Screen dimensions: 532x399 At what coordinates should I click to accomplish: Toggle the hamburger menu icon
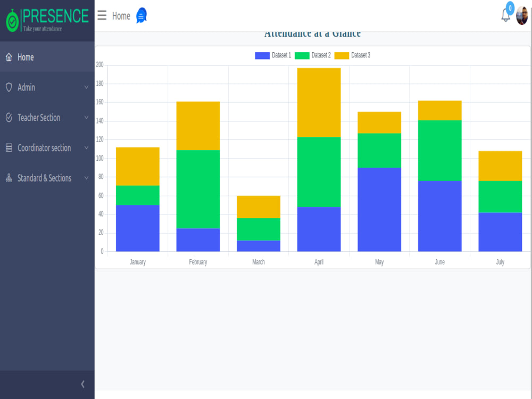[102, 15]
